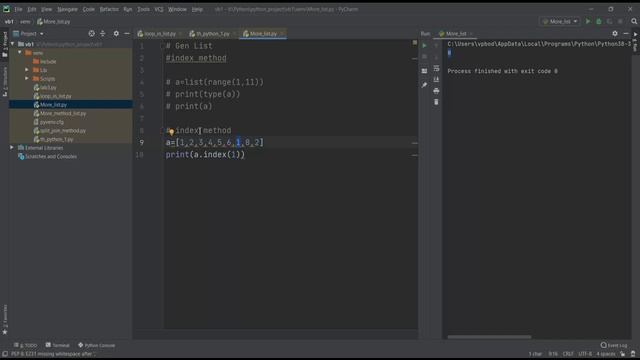The image size is (640, 360).
Task: Print the Run console output
Action: coord(436,91)
